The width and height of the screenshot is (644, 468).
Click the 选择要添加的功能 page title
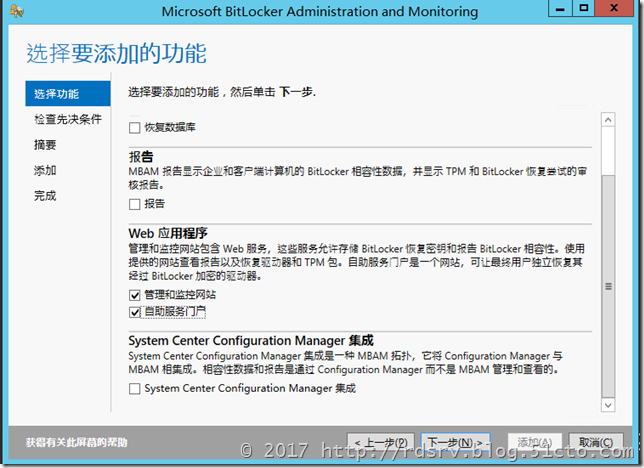point(116,53)
